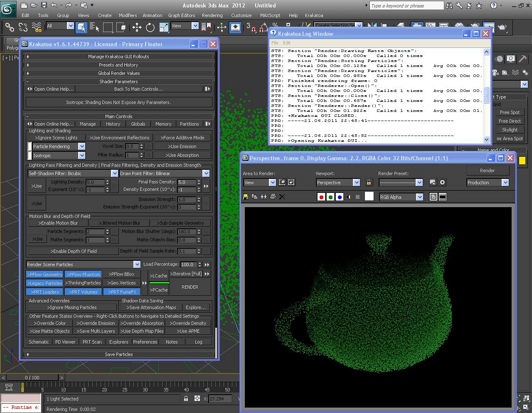Select the Bind to Space Warp tool
The height and width of the screenshot is (413, 532).
(x=37, y=27)
